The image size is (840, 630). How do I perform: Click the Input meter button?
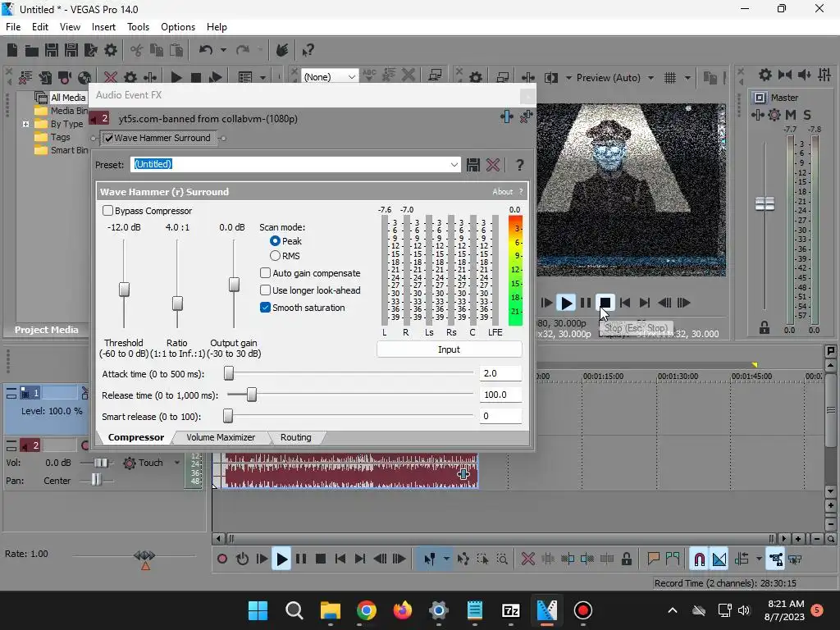pyautogui.click(x=449, y=349)
